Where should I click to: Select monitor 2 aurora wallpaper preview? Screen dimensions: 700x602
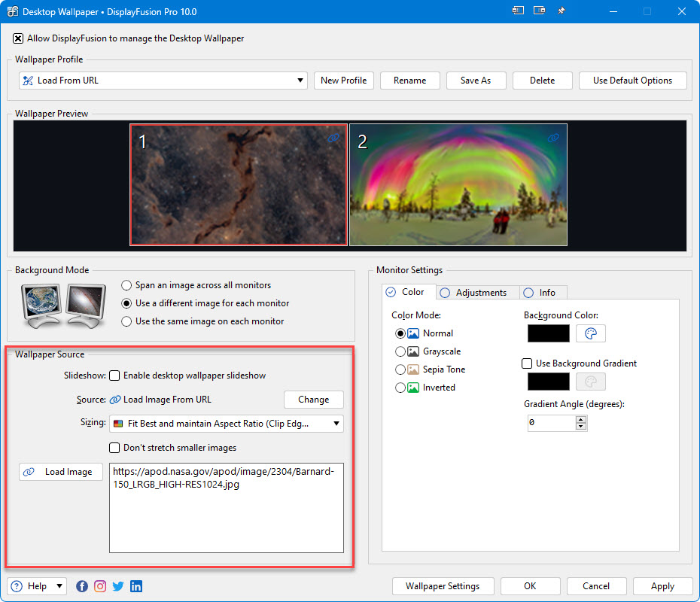[x=458, y=185]
